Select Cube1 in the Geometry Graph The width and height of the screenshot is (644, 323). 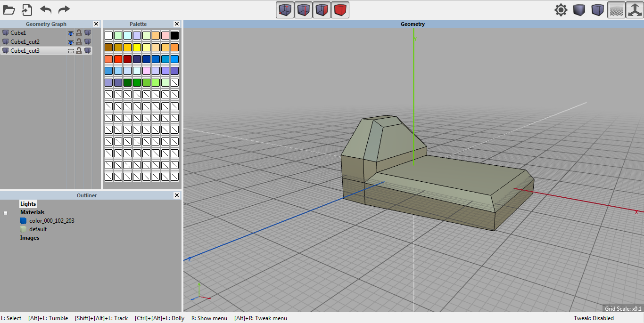pos(18,33)
